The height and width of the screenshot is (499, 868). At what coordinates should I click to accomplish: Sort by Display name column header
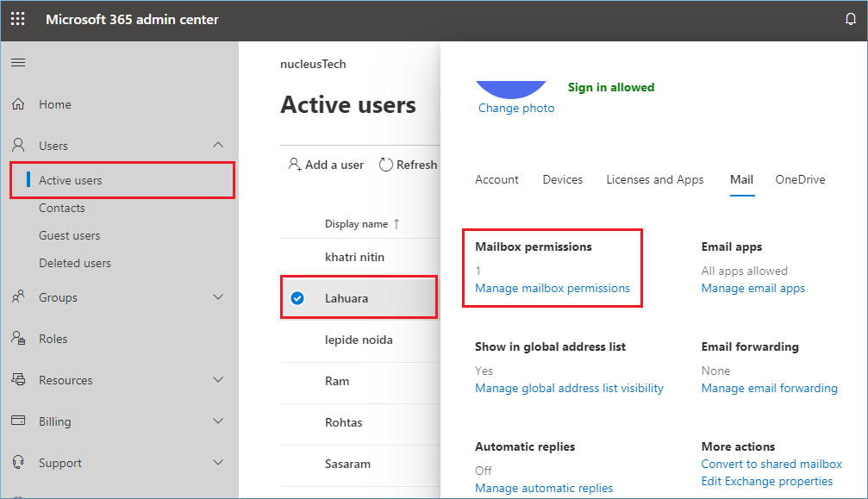(356, 224)
